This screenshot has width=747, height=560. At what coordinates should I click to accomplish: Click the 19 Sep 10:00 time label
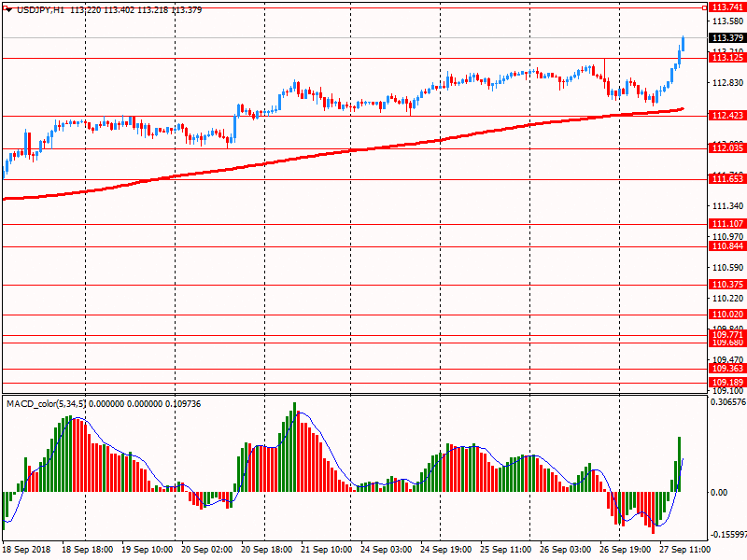tap(148, 550)
